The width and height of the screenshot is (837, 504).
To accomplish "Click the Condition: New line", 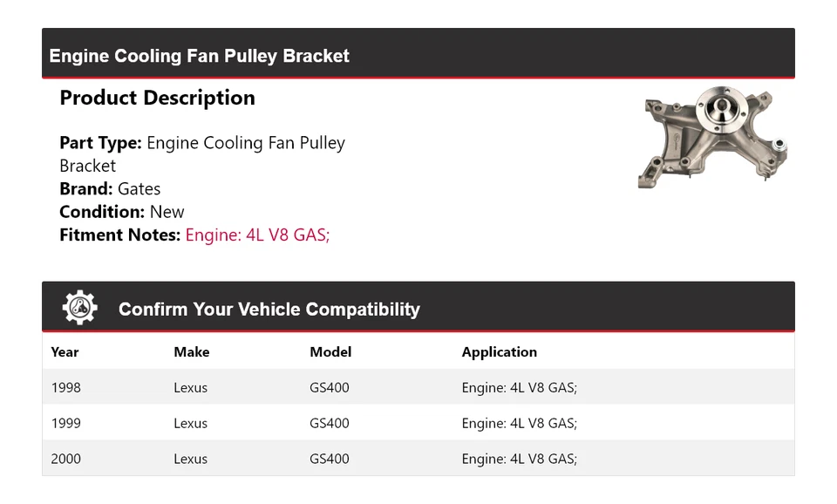I will [122, 212].
